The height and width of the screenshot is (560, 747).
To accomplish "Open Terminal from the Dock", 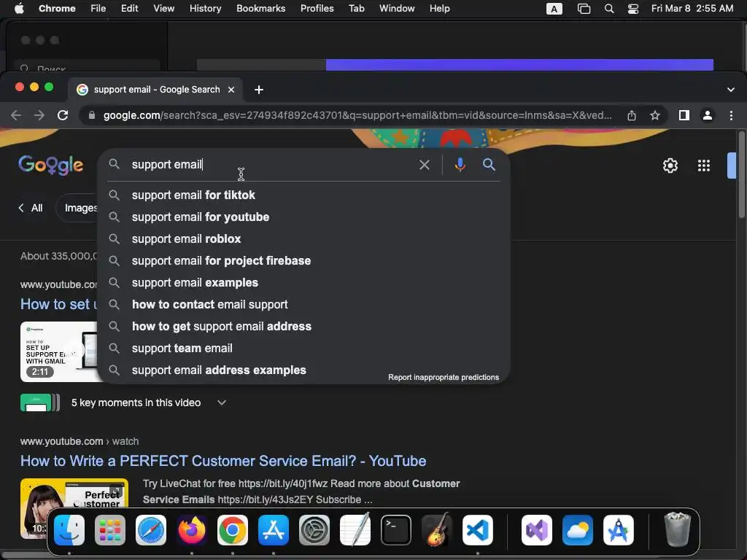I will [x=396, y=530].
